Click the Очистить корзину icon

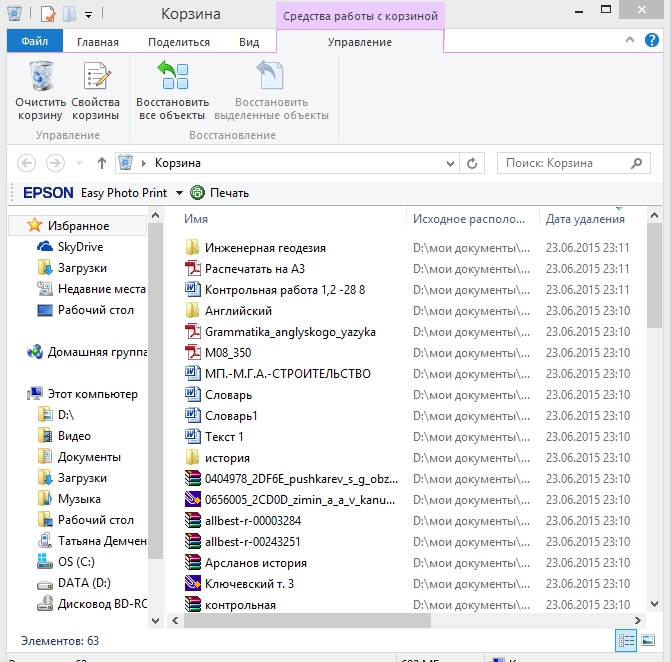point(40,79)
